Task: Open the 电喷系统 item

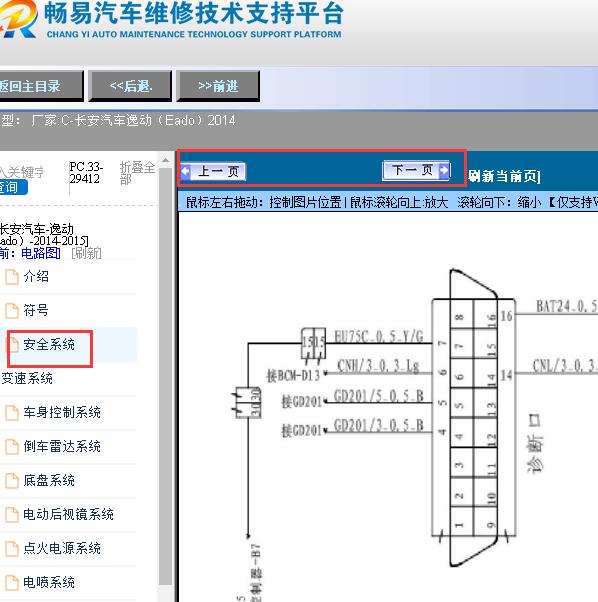Action: [x=49, y=582]
